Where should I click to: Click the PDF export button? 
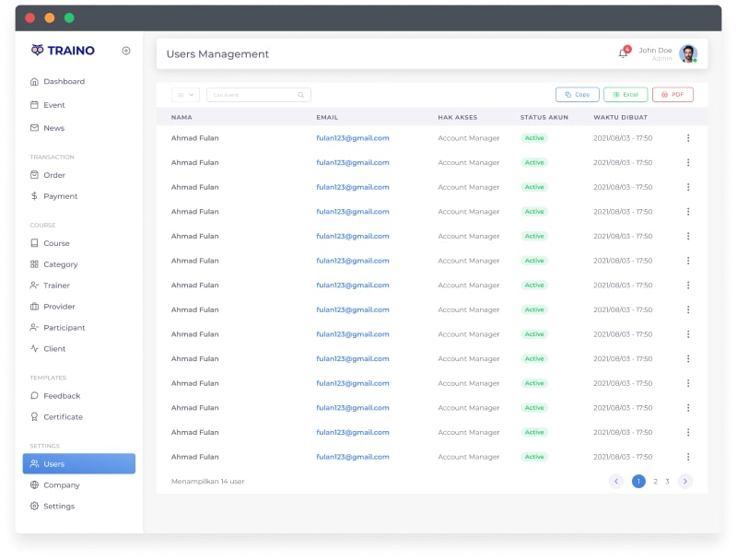tap(673, 95)
